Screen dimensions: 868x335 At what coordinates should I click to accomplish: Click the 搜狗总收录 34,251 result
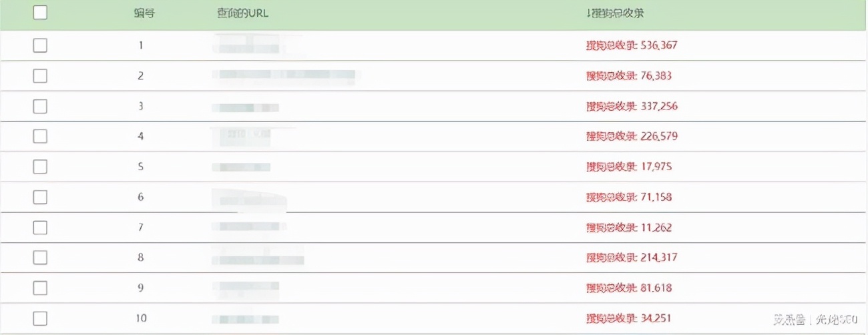click(628, 318)
